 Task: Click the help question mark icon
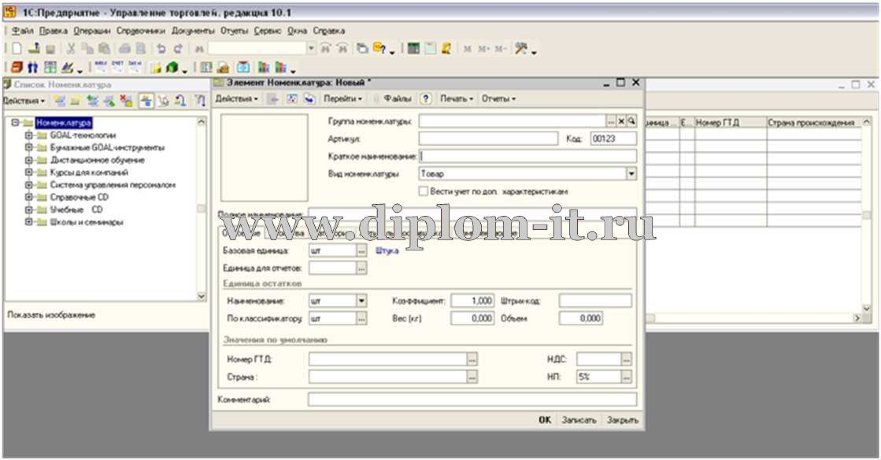pyautogui.click(x=426, y=99)
